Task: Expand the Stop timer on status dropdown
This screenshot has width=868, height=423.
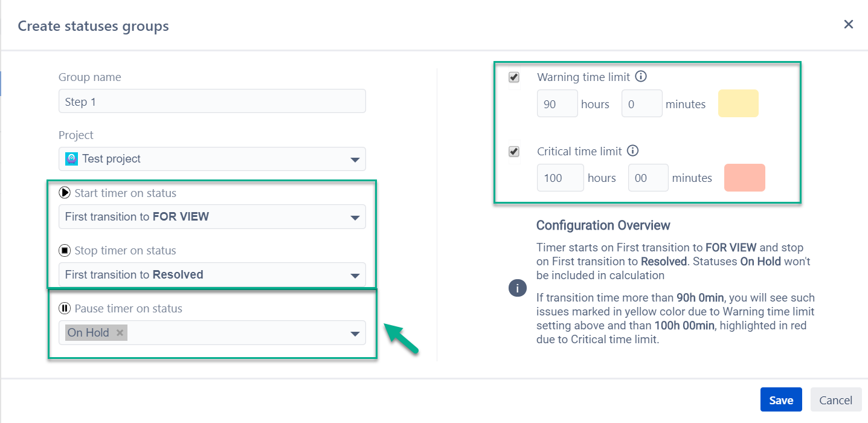Action: pyautogui.click(x=212, y=274)
